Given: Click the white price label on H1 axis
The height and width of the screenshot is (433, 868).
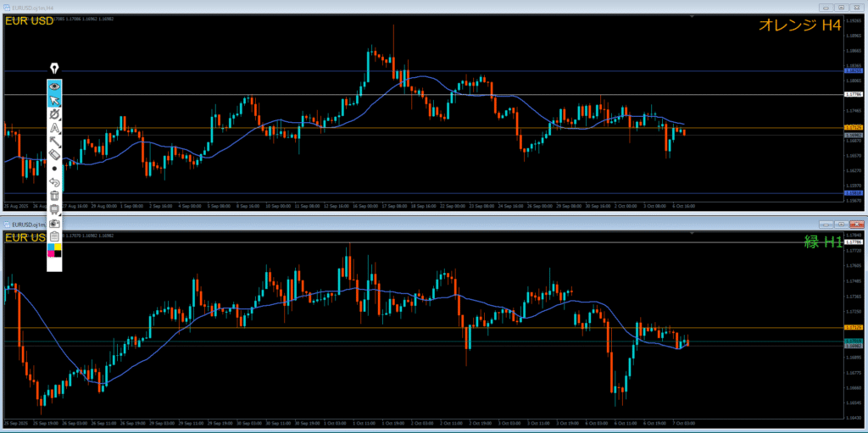Looking at the screenshot, I should tap(853, 242).
